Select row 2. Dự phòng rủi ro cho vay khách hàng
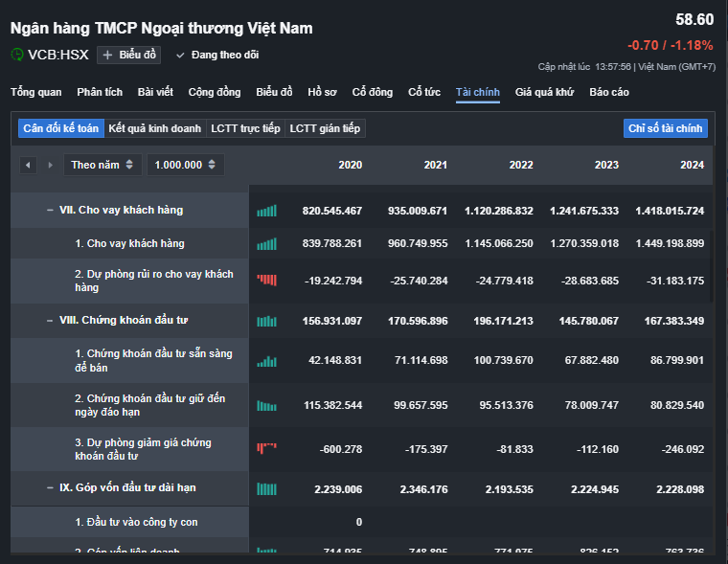 click(x=129, y=281)
